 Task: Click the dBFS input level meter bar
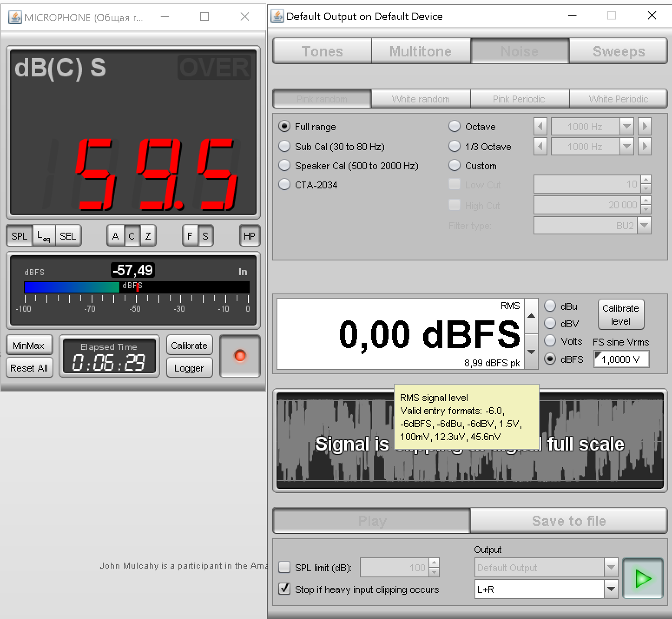coord(137,287)
